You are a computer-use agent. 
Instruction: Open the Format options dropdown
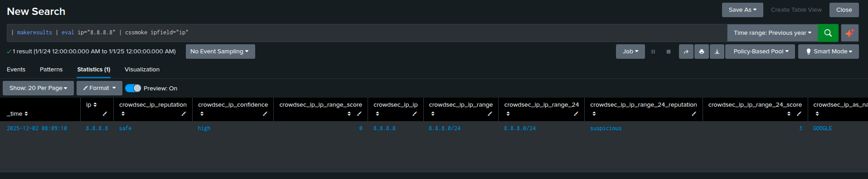point(99,88)
